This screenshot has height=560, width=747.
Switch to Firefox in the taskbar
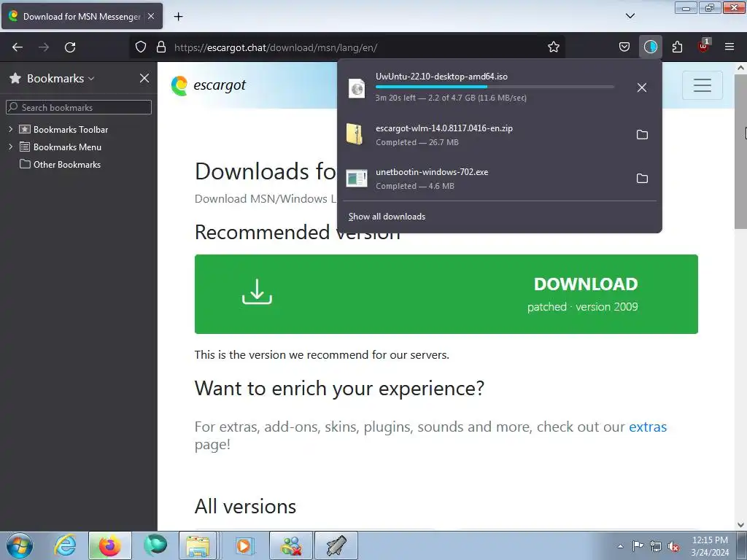pyautogui.click(x=109, y=545)
